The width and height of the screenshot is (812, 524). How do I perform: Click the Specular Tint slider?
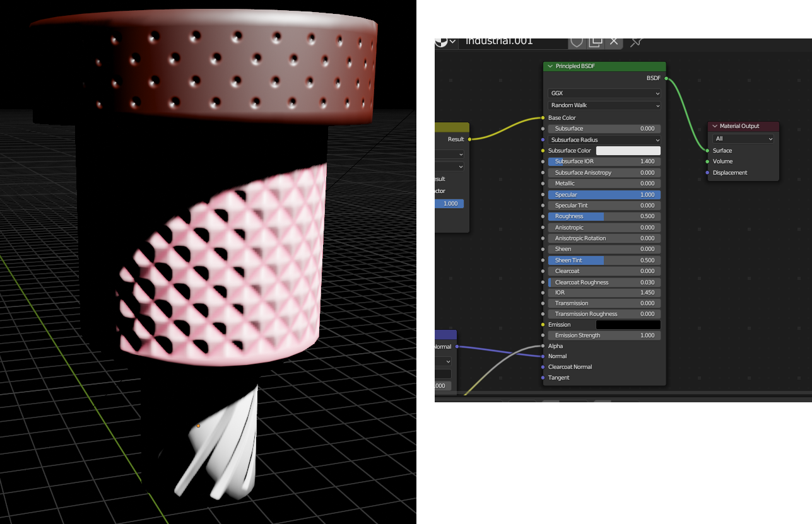(604, 206)
